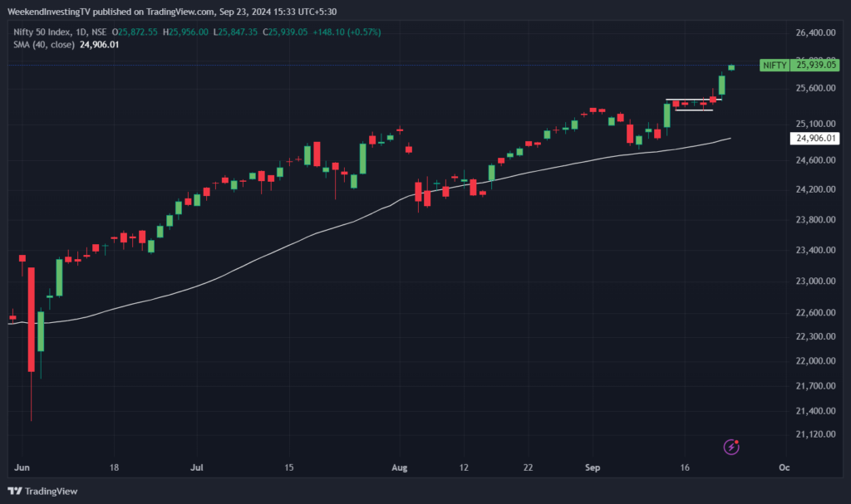
Task: Click the 23,800.00 price scale label
Action: pyautogui.click(x=815, y=220)
